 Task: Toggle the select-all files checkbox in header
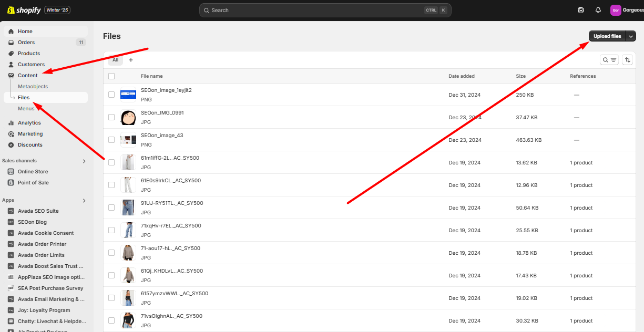[111, 76]
